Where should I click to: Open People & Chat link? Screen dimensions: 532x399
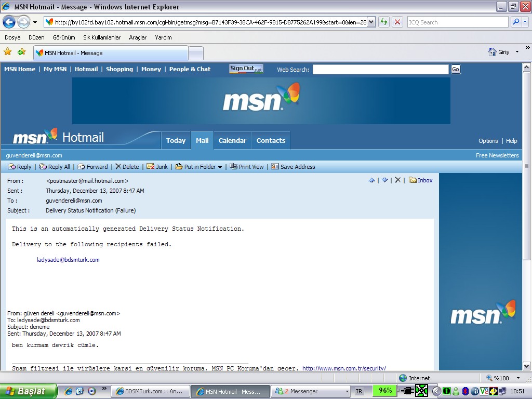point(190,69)
